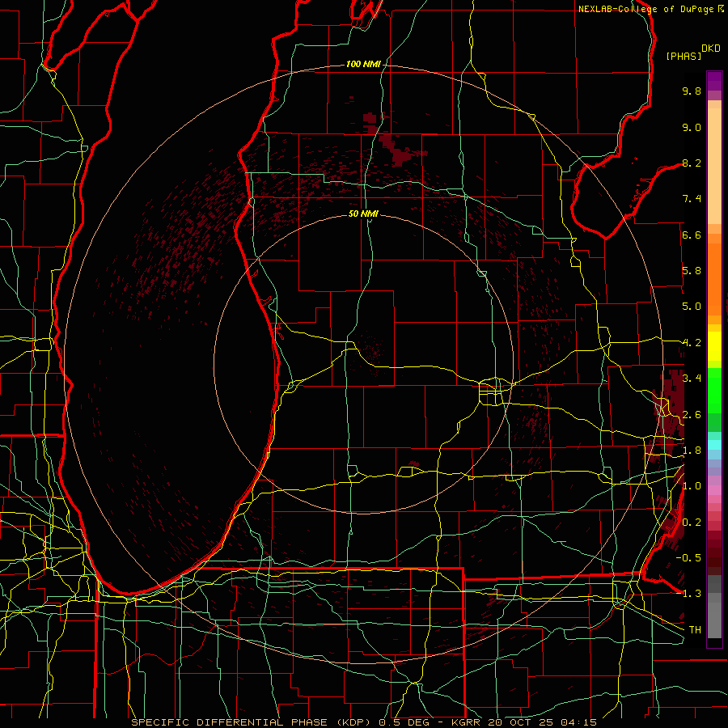Click the 2.6 legend value label
The height and width of the screenshot is (728, 728).
[x=692, y=415]
